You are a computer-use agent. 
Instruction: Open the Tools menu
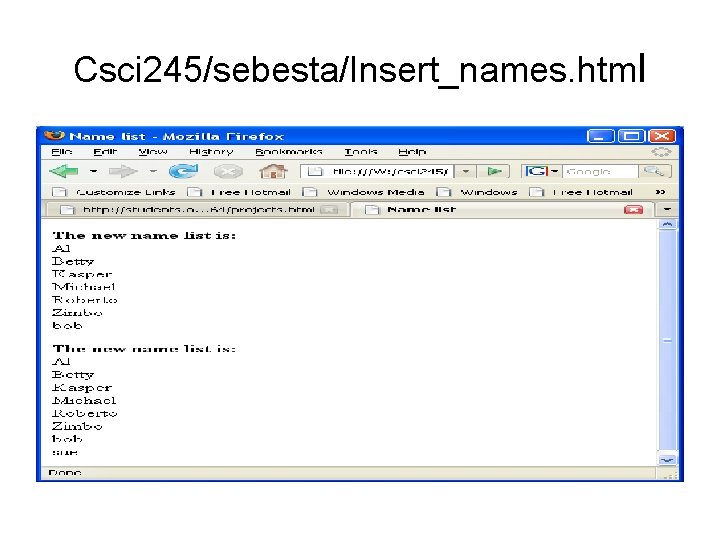pos(361,152)
